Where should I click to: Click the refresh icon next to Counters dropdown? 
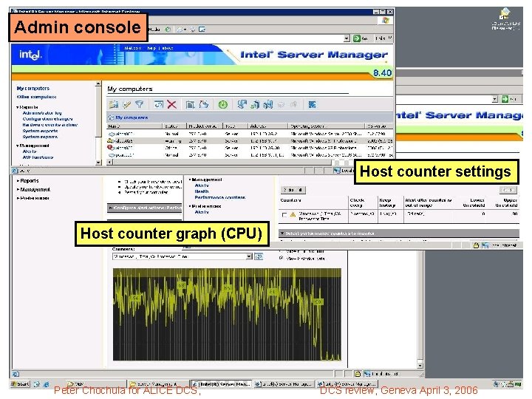[x=259, y=256]
